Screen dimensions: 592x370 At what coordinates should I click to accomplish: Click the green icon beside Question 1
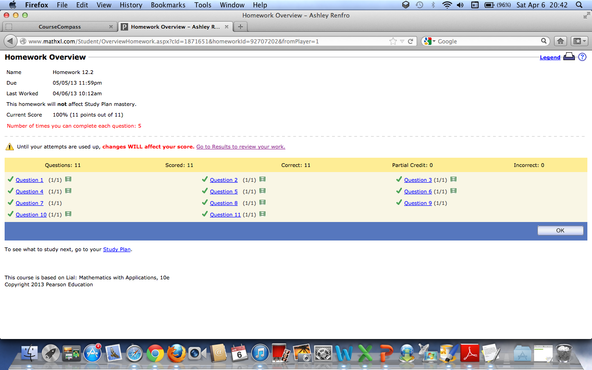[68, 179]
